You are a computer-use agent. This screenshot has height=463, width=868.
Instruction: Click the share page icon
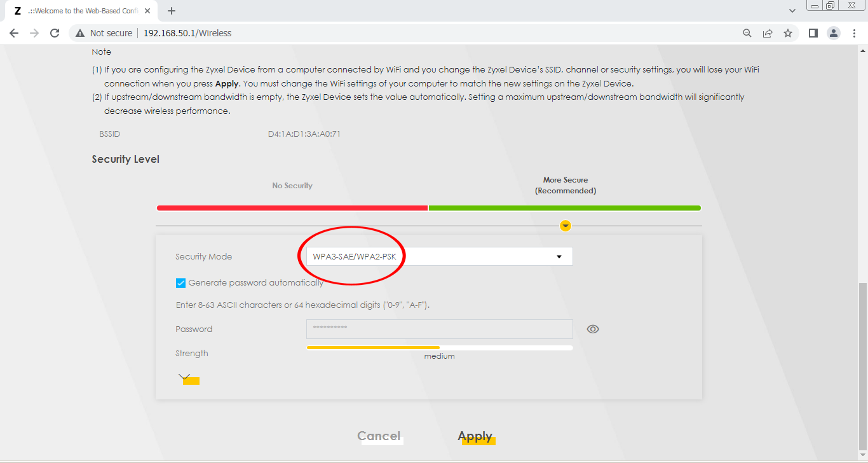pyautogui.click(x=768, y=33)
